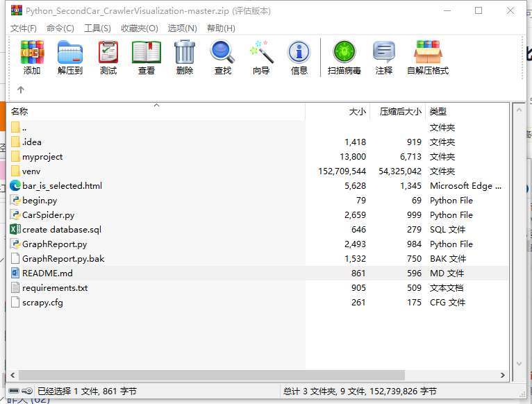Click the Edge icon of bar_is_selected.html
Screen dimensions: 532x404
[x=15, y=185]
